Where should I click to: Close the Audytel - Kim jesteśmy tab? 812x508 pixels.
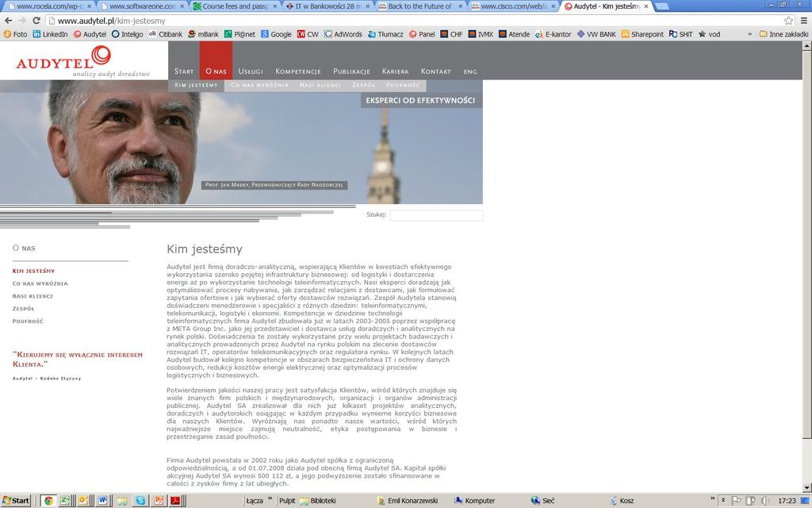(645, 6)
